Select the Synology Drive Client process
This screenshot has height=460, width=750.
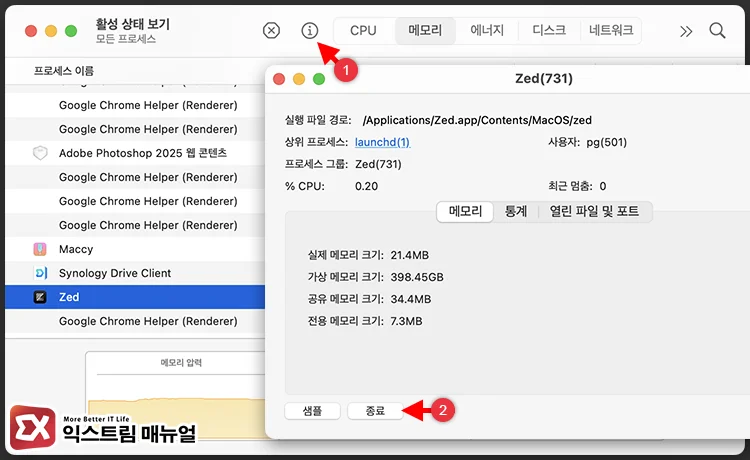(135, 273)
